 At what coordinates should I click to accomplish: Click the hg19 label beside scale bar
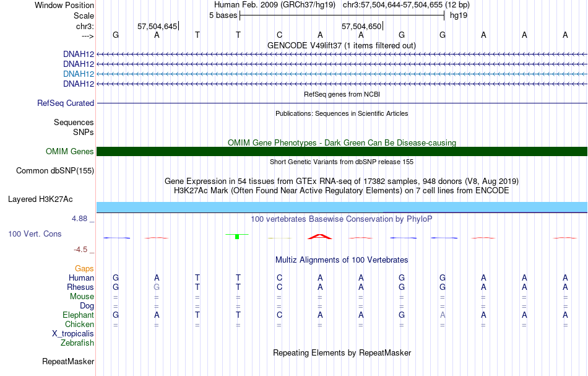pos(459,15)
